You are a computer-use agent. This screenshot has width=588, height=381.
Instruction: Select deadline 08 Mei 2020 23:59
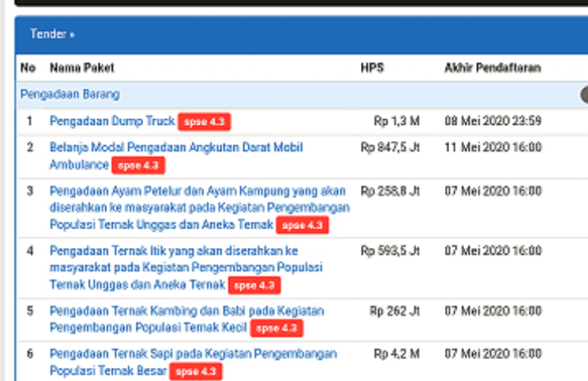coord(493,121)
